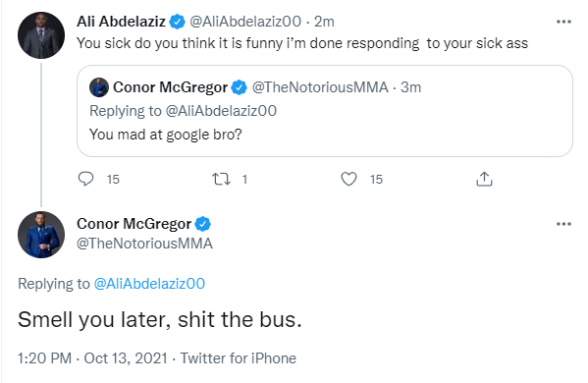Viewport: 588px width, 383px height.
Task: Open the share icon on Ali's tweet
Action: [484, 179]
